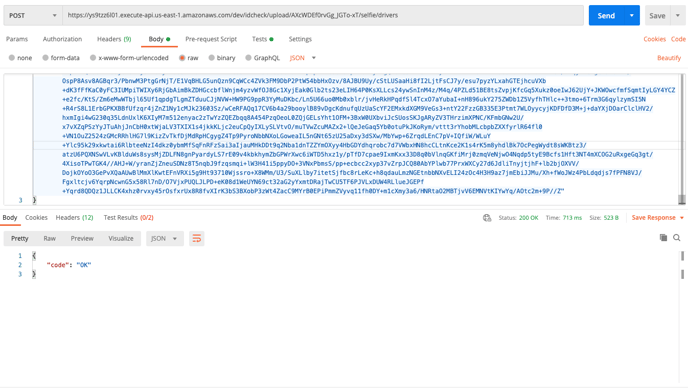Click Save Response
The height and width of the screenshot is (388, 688).
click(653, 218)
